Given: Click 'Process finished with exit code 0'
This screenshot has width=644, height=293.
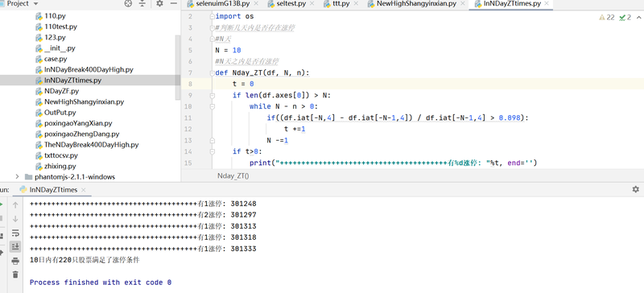Looking at the screenshot, I should pos(100,283).
